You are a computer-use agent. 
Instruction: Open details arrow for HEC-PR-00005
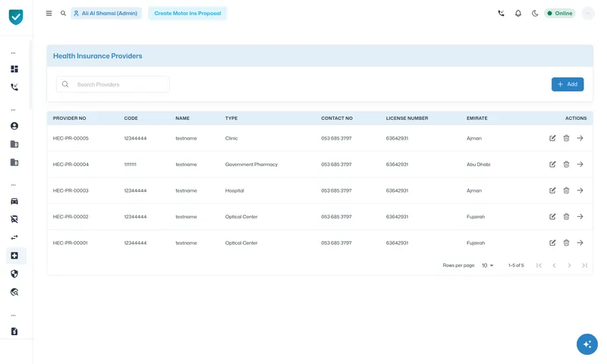coord(580,138)
